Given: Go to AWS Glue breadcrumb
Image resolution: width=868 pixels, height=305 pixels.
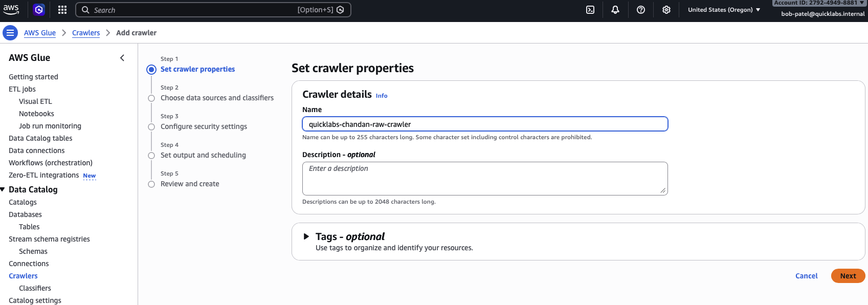Looking at the screenshot, I should pos(40,33).
